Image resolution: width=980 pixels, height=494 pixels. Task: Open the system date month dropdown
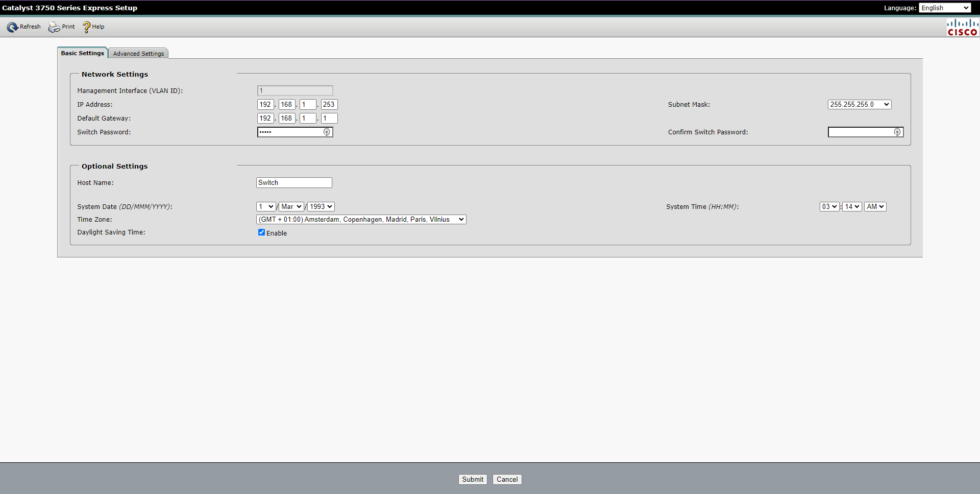[291, 207]
